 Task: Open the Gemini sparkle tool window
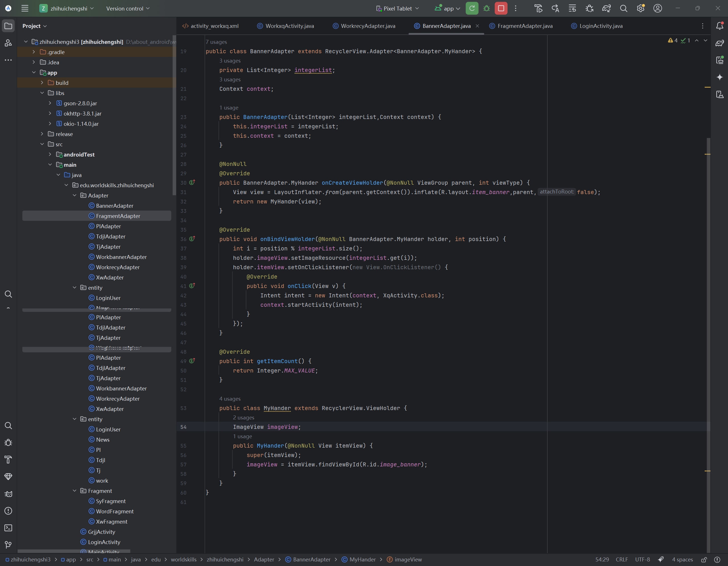click(x=719, y=77)
